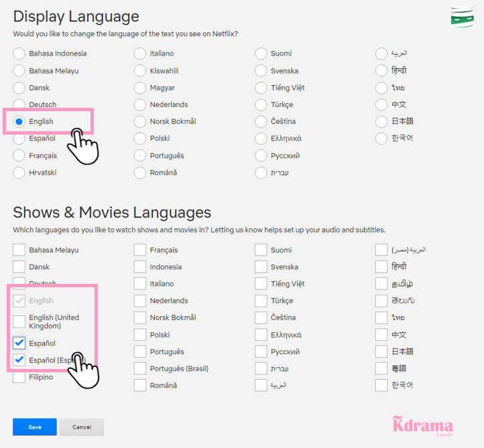Select Hrvatski display language radio
Image resolution: width=484 pixels, height=448 pixels.
tap(19, 173)
